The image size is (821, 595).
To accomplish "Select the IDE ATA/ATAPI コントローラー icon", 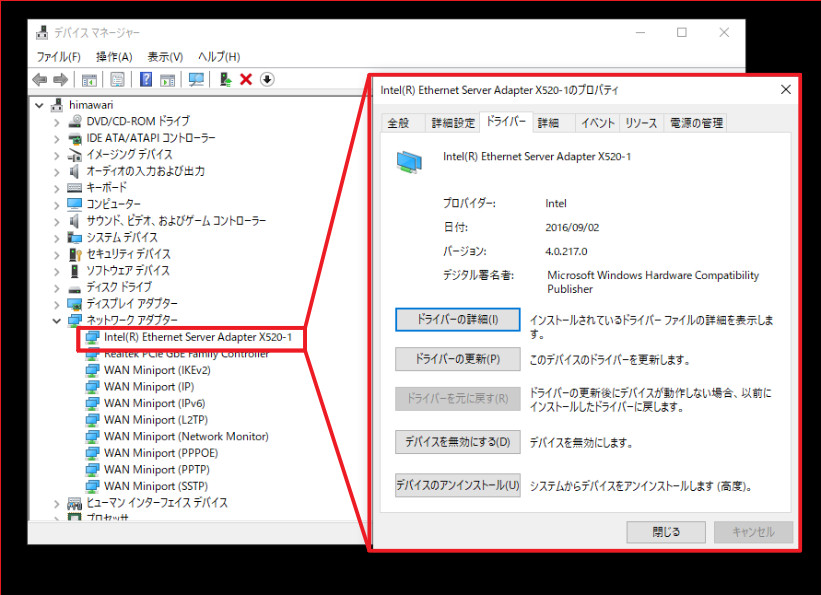I will pos(75,138).
